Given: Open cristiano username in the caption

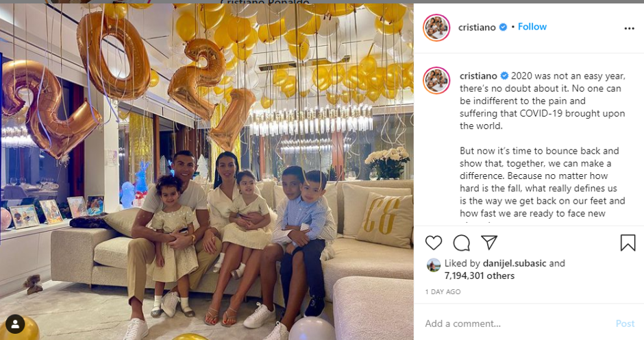Looking at the screenshot, I should (478, 76).
